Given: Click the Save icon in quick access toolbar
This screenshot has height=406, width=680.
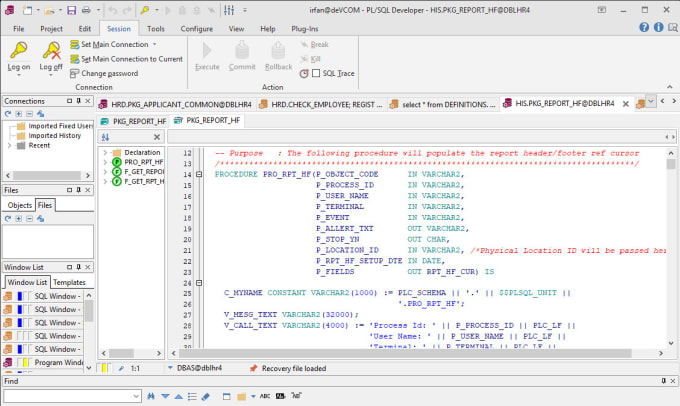Looking at the screenshot, I should tap(72, 10).
